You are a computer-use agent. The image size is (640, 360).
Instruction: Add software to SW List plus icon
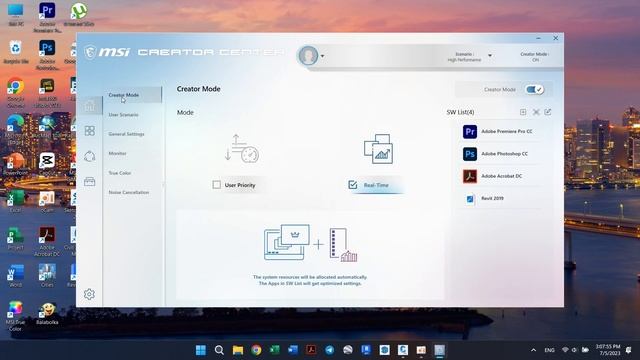click(x=523, y=112)
